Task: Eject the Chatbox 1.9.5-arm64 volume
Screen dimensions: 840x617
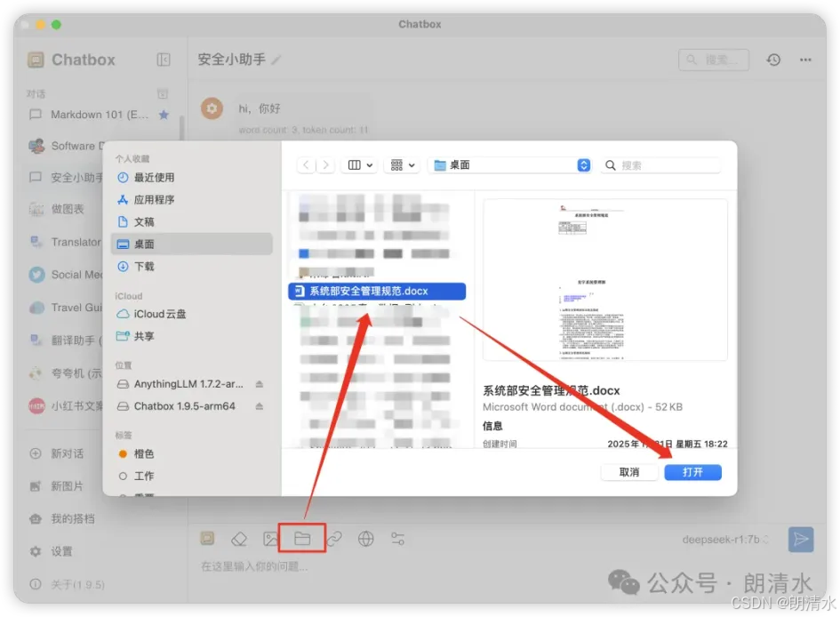Action: (x=260, y=406)
